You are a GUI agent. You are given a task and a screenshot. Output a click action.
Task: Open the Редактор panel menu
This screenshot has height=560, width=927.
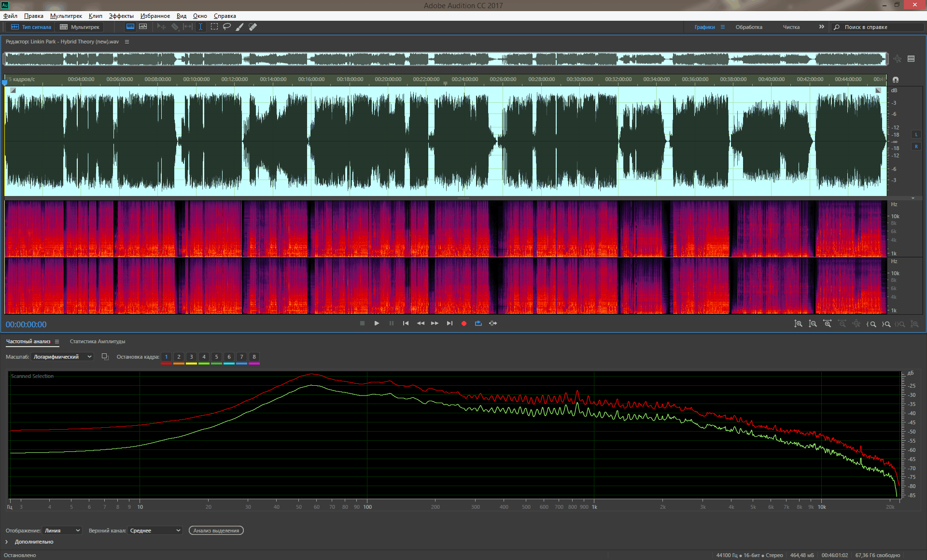tap(127, 42)
